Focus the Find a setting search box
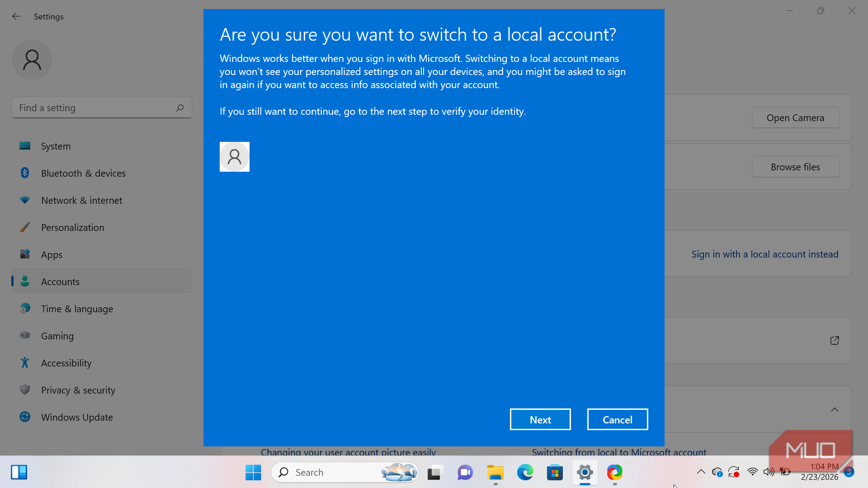The width and height of the screenshot is (868, 488). [x=102, y=108]
